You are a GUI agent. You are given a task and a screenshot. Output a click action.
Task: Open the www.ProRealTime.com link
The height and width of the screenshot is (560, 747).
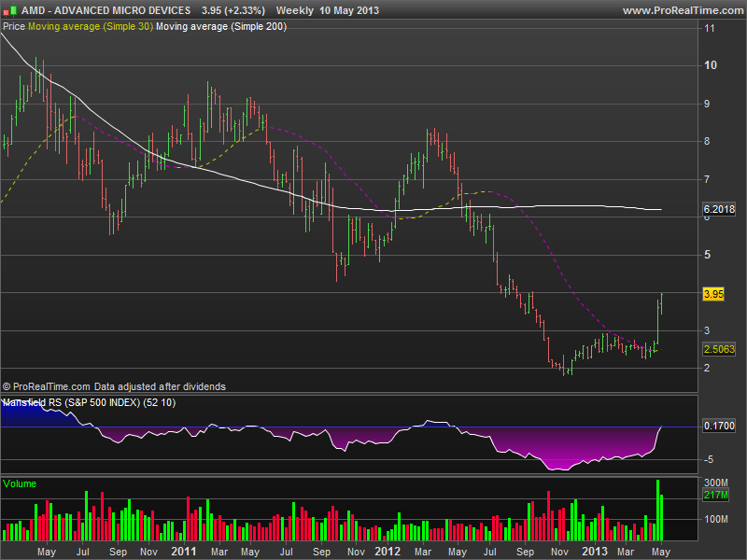684,10
